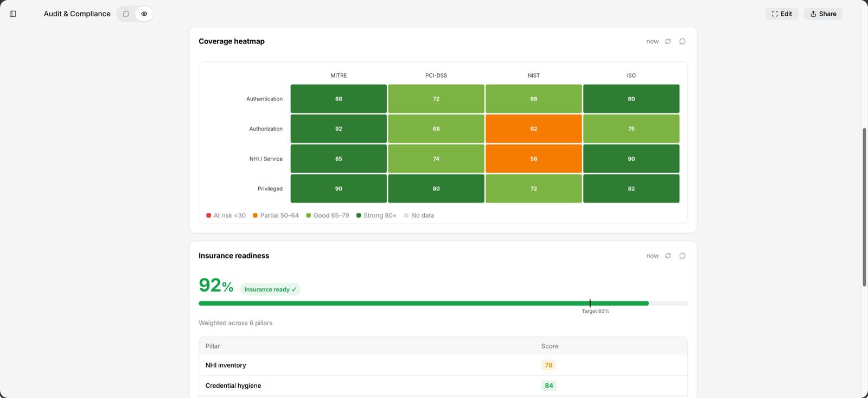Image resolution: width=868 pixels, height=398 pixels.
Task: Select Privileged MITRE cell 90
Action: (x=339, y=188)
